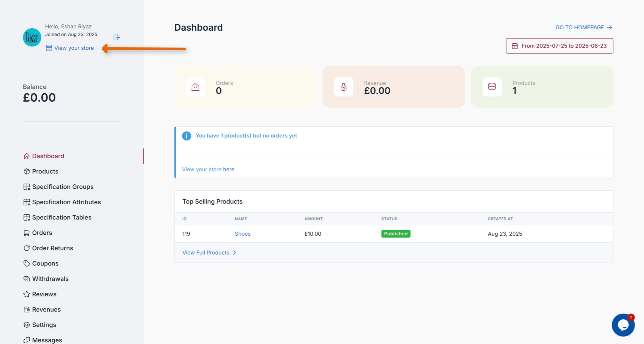This screenshot has height=344, width=644.
Task: Click 'You have 1 product(s) but no orders yet'
Action: coord(246,136)
